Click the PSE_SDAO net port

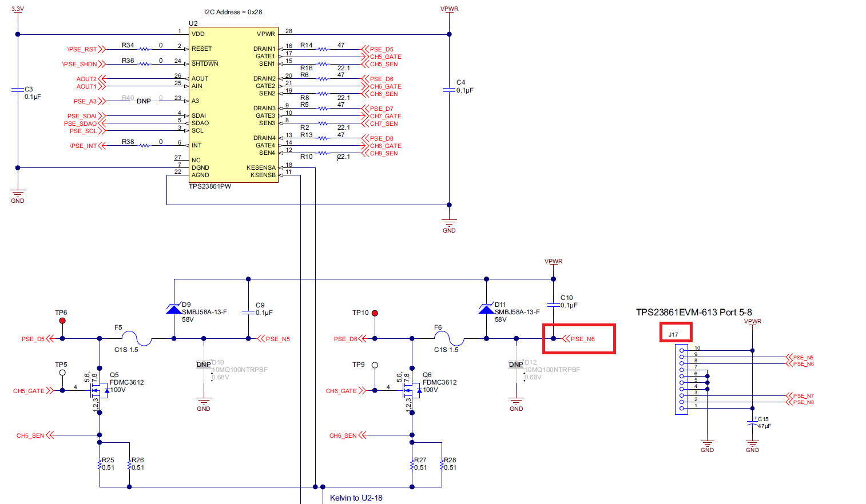tap(85, 123)
